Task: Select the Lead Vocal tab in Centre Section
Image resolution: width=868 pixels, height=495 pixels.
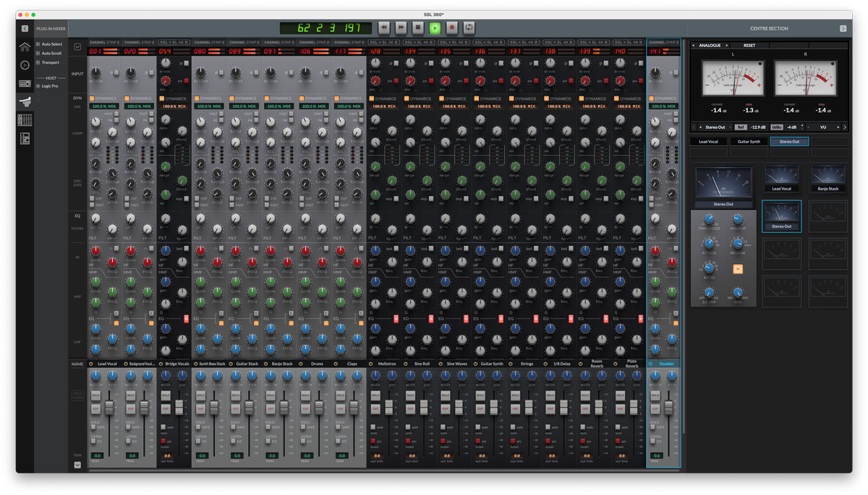Action: pos(709,142)
